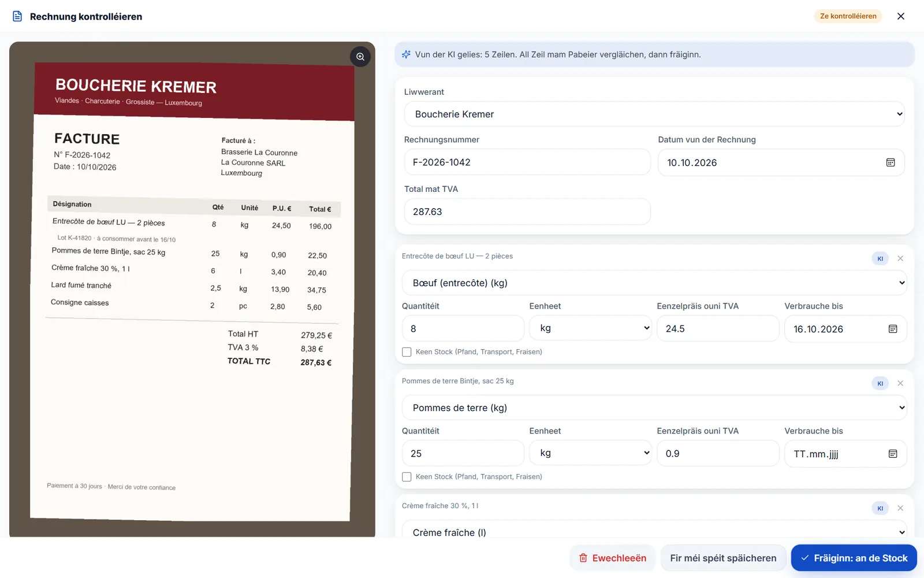Tick Keen Stock checkbox for Entrecôte line

pos(407,352)
